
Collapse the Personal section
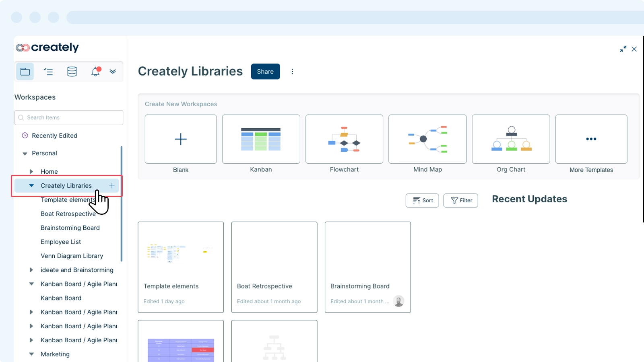click(25, 154)
